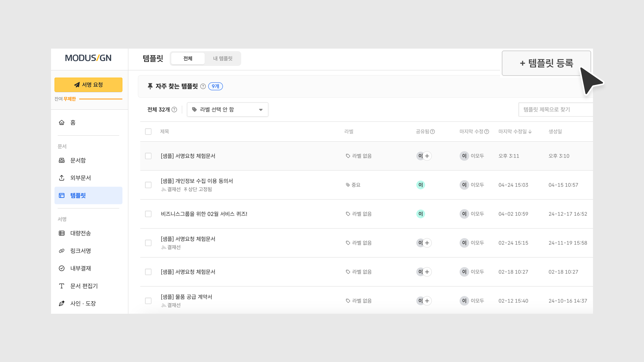This screenshot has height=362, width=644.
Task: Click plus share icon on first row
Action: pos(427,156)
